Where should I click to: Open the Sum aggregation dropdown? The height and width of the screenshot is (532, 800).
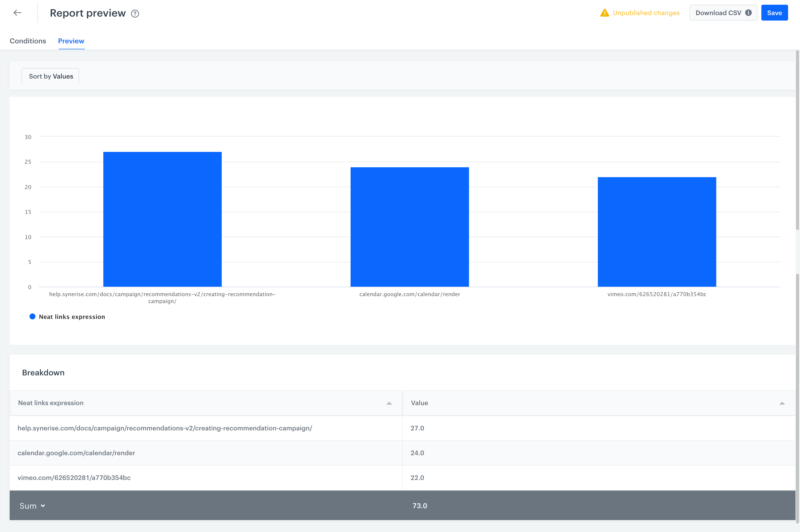(x=32, y=505)
